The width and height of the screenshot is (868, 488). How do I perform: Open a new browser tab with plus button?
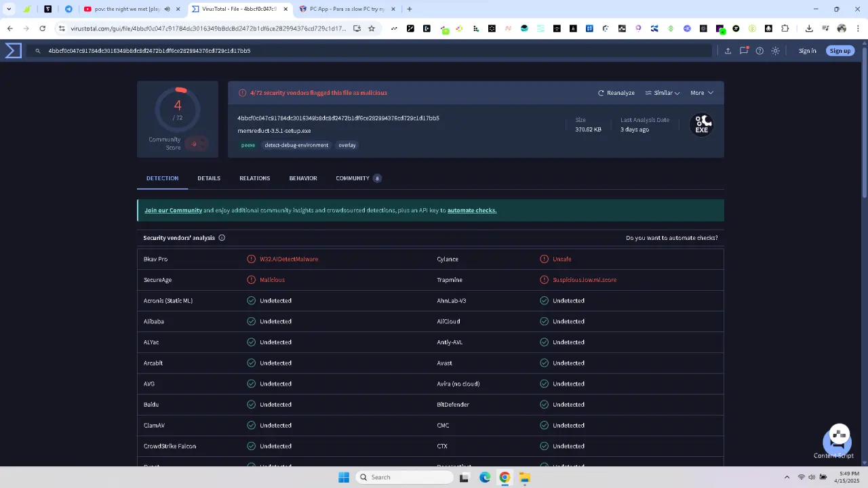409,9
